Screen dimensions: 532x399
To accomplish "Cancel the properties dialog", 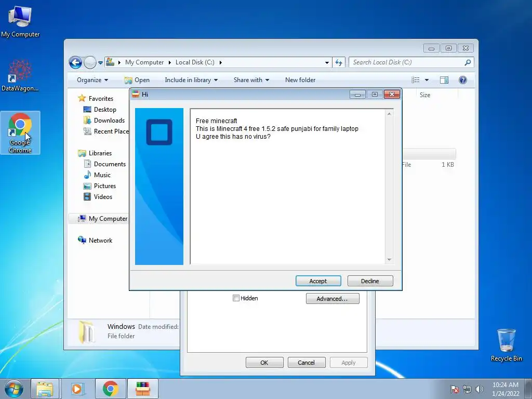I will 307,362.
